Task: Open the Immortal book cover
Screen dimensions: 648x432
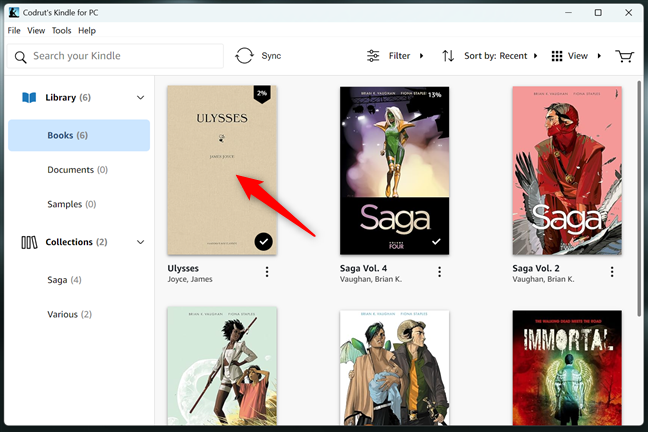Action: tap(567, 368)
